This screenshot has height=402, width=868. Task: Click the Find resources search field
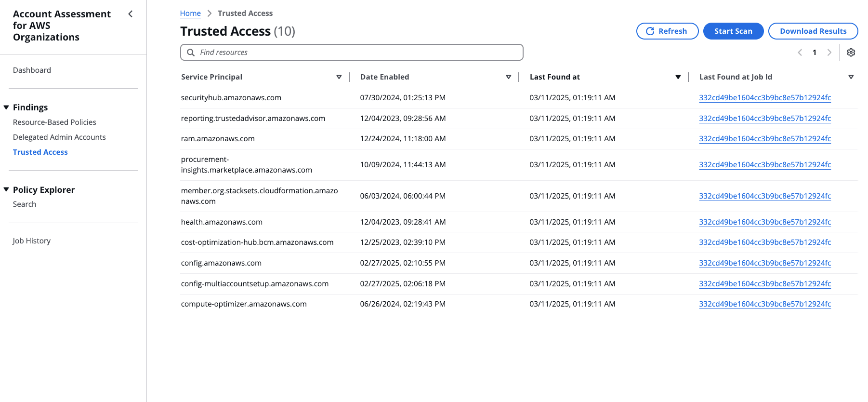352,53
